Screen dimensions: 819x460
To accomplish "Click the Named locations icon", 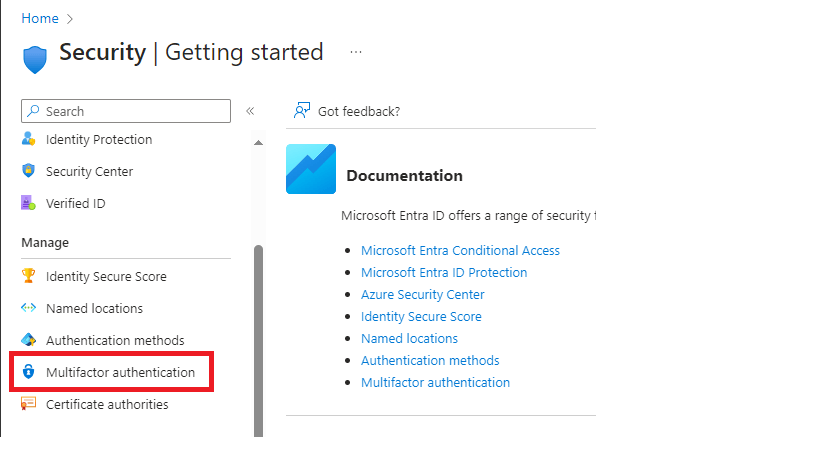I will pyautogui.click(x=28, y=309).
